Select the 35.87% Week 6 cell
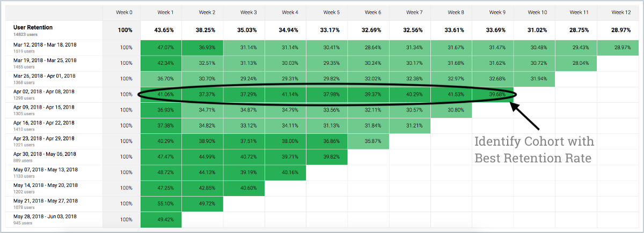This screenshot has width=644, height=233. click(x=369, y=141)
